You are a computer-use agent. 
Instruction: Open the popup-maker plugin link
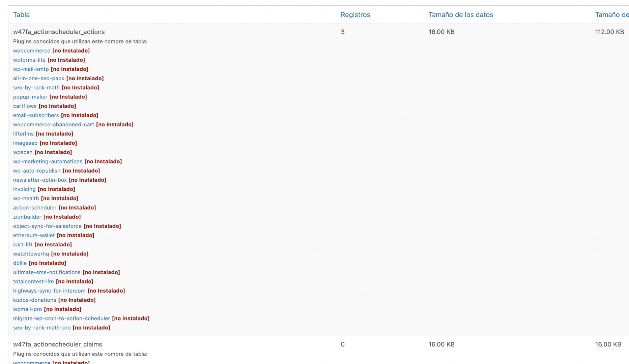point(30,97)
